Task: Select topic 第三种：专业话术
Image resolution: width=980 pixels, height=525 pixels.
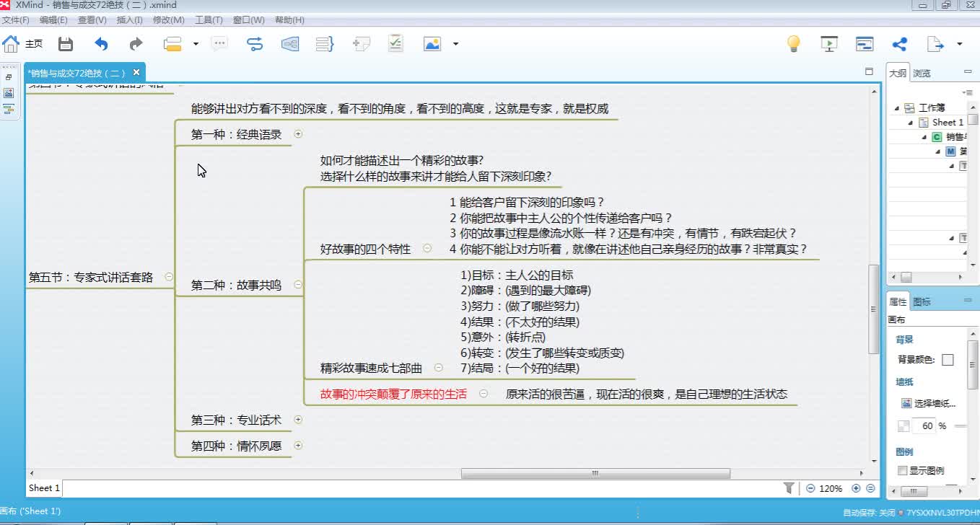Action: 236,420
